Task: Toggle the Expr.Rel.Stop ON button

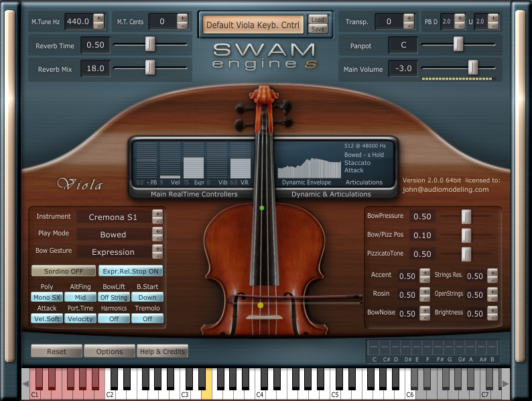Action: coord(130,271)
